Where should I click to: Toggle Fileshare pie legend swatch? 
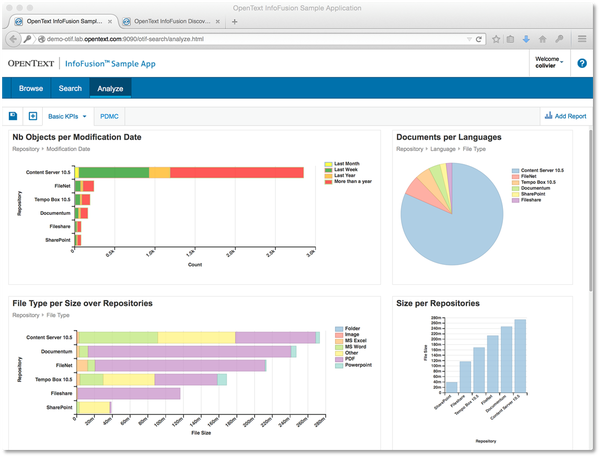(x=515, y=200)
